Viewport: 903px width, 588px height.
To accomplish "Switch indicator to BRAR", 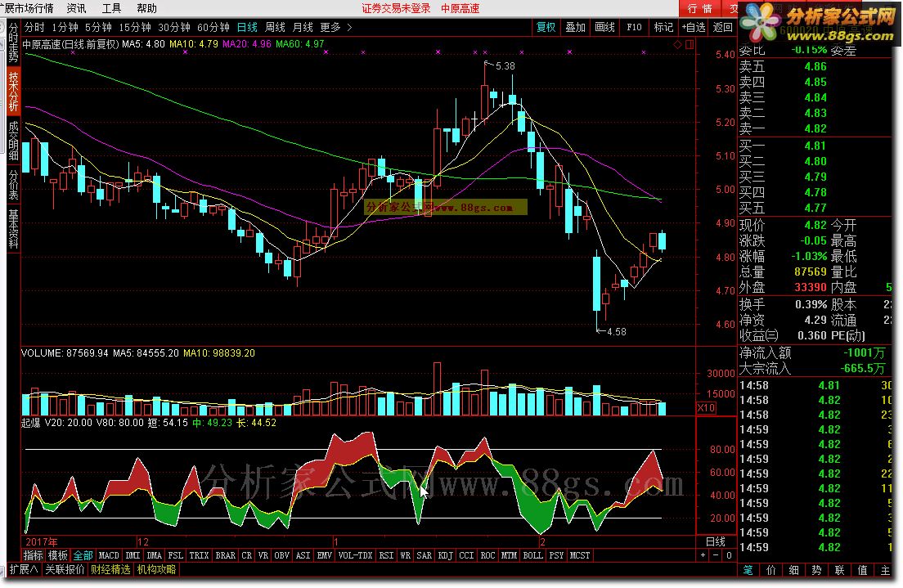I will pyautogui.click(x=225, y=556).
